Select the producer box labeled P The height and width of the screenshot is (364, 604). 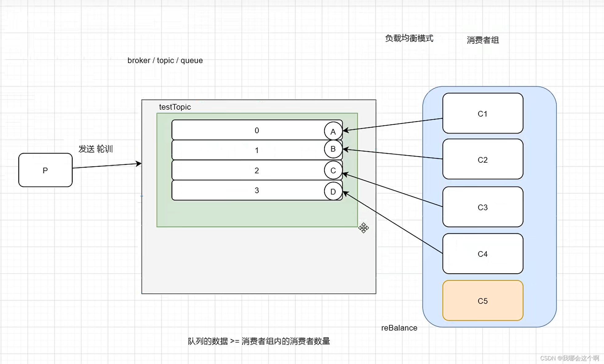[46, 170]
